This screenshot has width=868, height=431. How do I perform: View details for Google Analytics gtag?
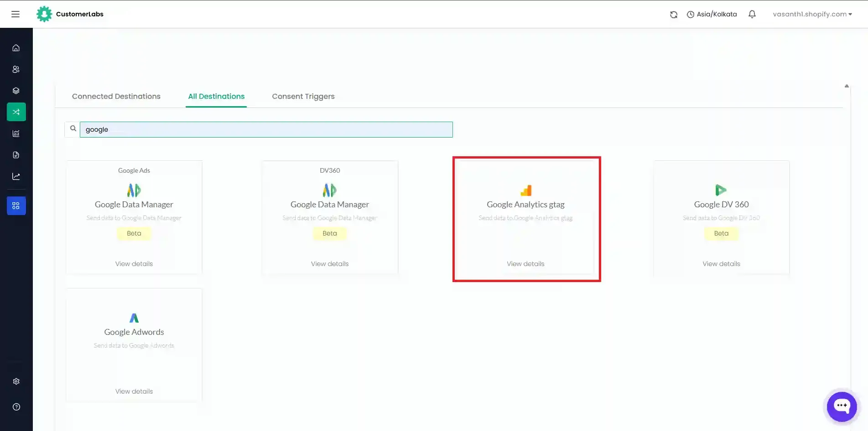point(525,264)
